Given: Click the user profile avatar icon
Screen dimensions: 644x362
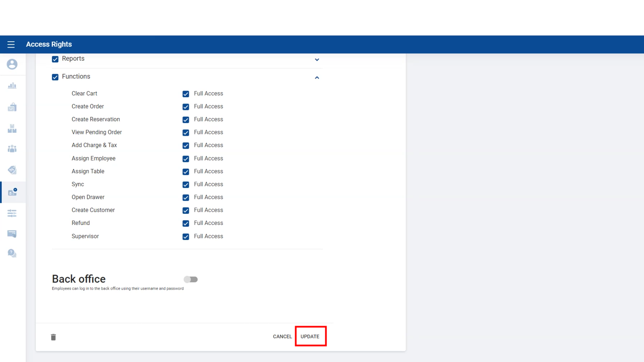Looking at the screenshot, I should point(12,64).
